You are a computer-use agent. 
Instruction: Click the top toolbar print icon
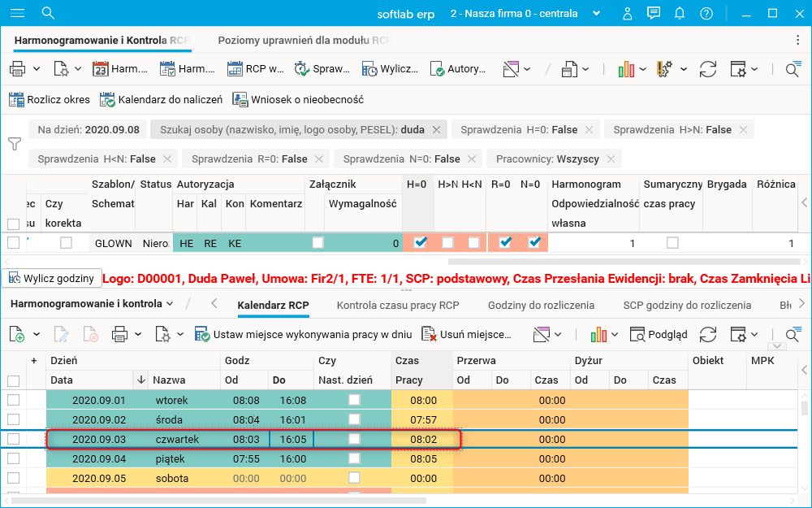(x=18, y=69)
